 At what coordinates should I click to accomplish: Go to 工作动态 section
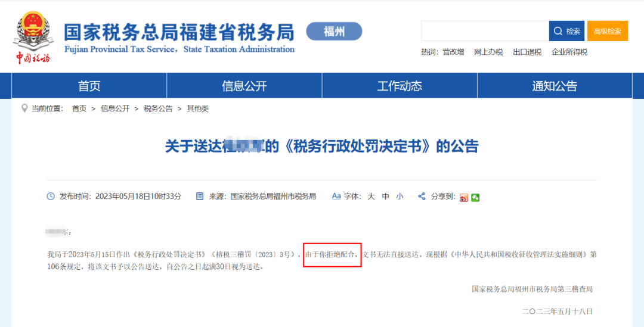tap(400, 86)
